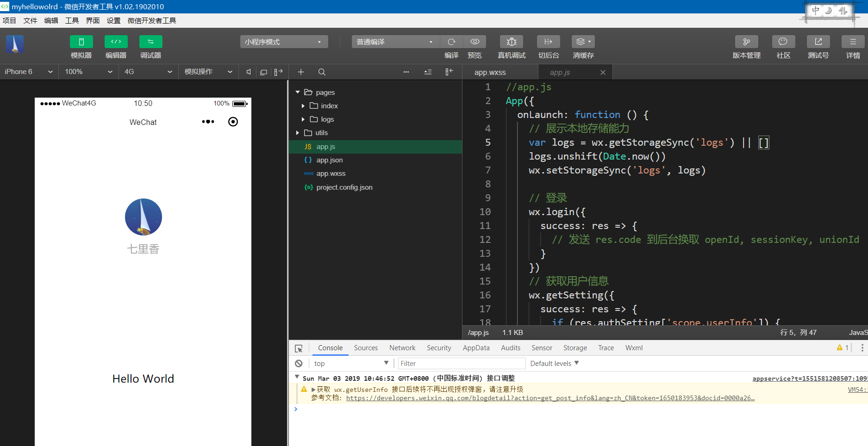868x446 pixels.
Task: Select the iPhone 6 device dropdown
Action: pyautogui.click(x=29, y=72)
